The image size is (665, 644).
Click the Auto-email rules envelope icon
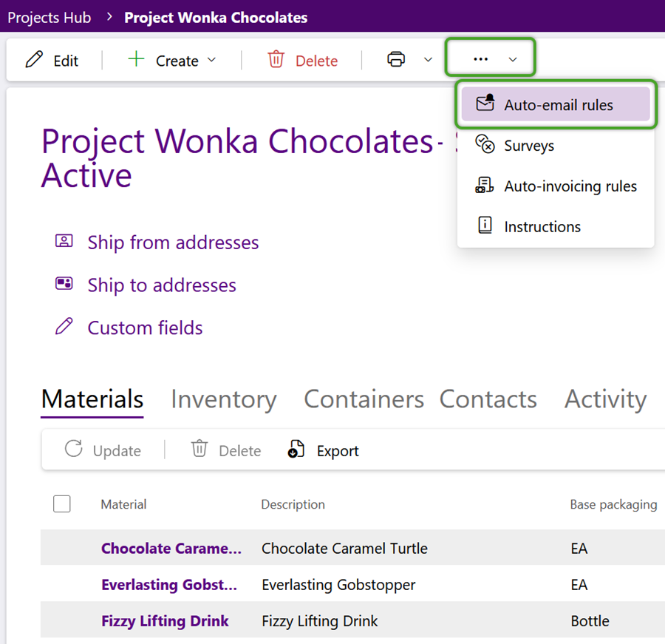(x=485, y=103)
